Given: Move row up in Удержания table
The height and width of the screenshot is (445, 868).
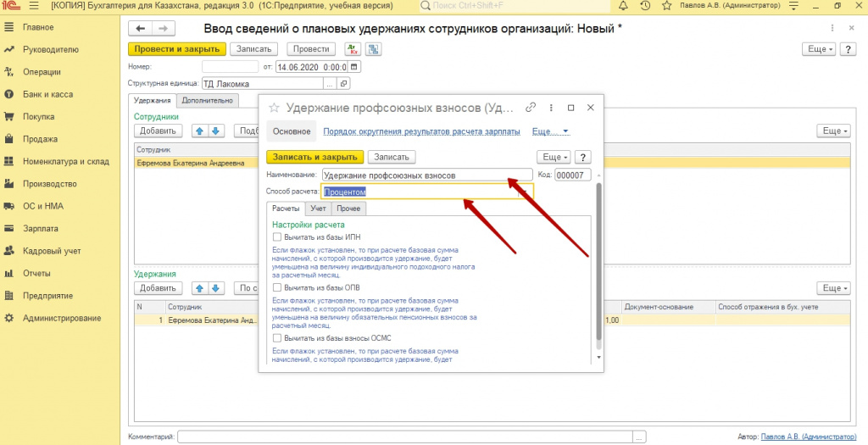Looking at the screenshot, I should (x=200, y=288).
